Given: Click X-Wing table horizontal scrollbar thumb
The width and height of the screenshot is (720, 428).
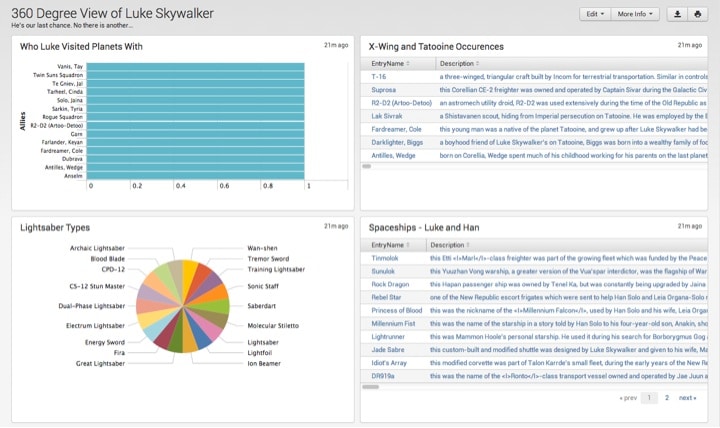Looking at the screenshot, I should click(x=366, y=166).
